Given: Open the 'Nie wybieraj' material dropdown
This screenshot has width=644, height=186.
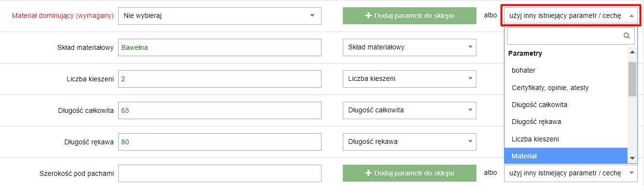Looking at the screenshot, I should [x=220, y=16].
